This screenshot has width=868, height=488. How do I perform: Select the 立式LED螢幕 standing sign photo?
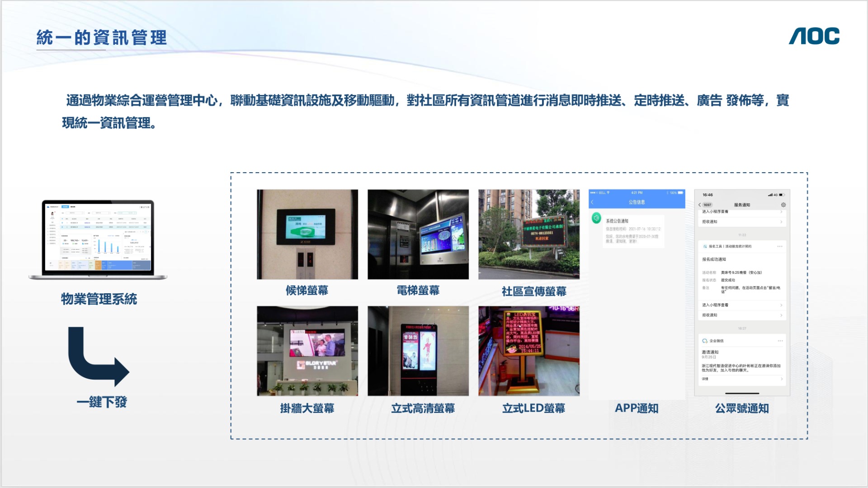tap(529, 351)
